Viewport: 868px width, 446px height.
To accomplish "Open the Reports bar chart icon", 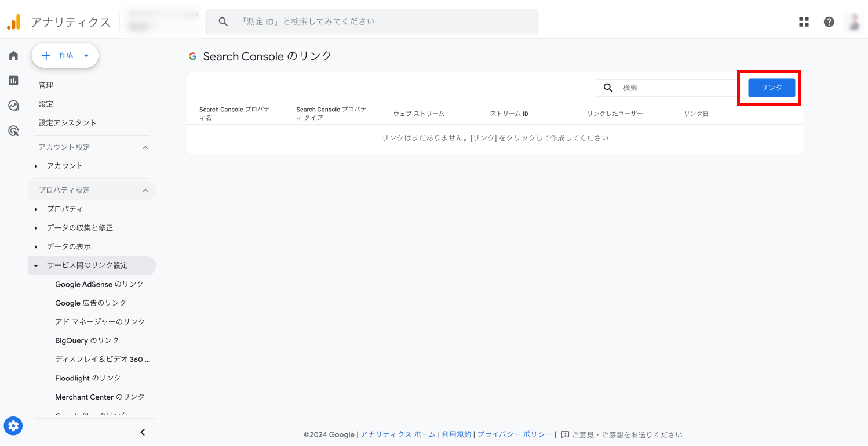I will [x=13, y=81].
